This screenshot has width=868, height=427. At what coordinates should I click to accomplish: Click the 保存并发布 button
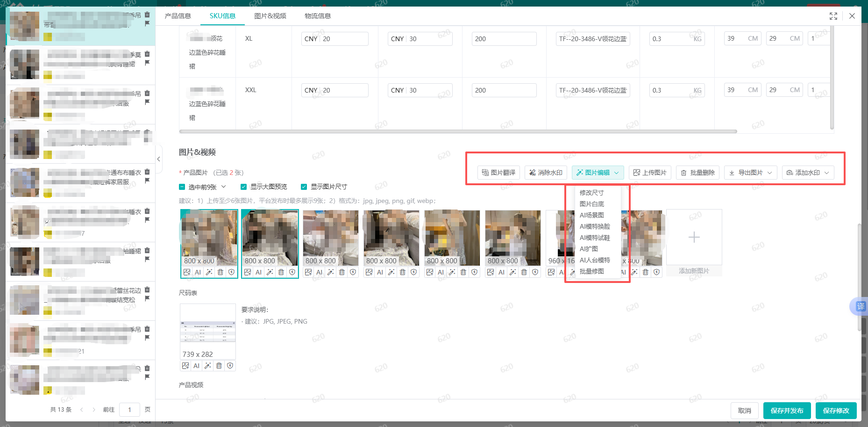coord(787,410)
